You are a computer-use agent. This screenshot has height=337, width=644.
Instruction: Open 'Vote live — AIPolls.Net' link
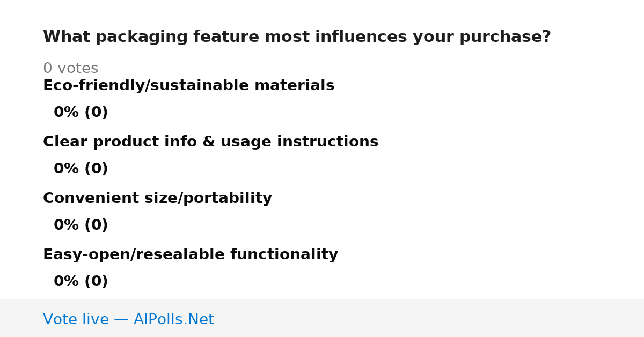click(128, 319)
